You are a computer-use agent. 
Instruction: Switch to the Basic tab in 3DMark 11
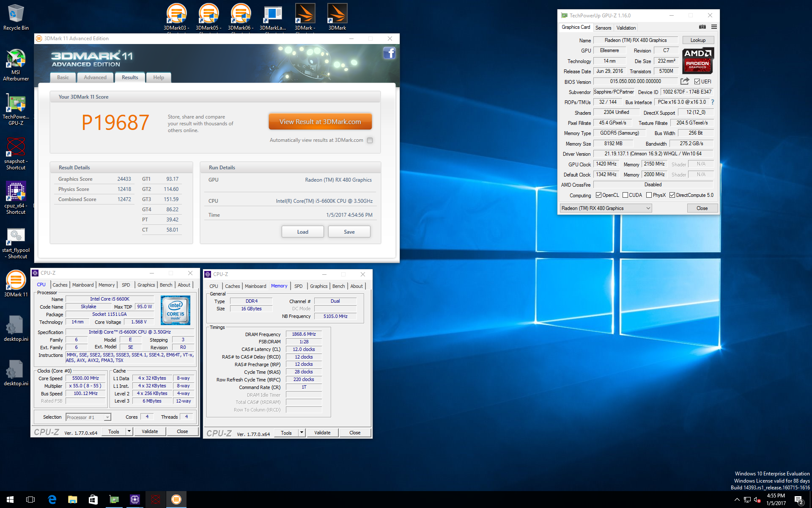coord(63,77)
